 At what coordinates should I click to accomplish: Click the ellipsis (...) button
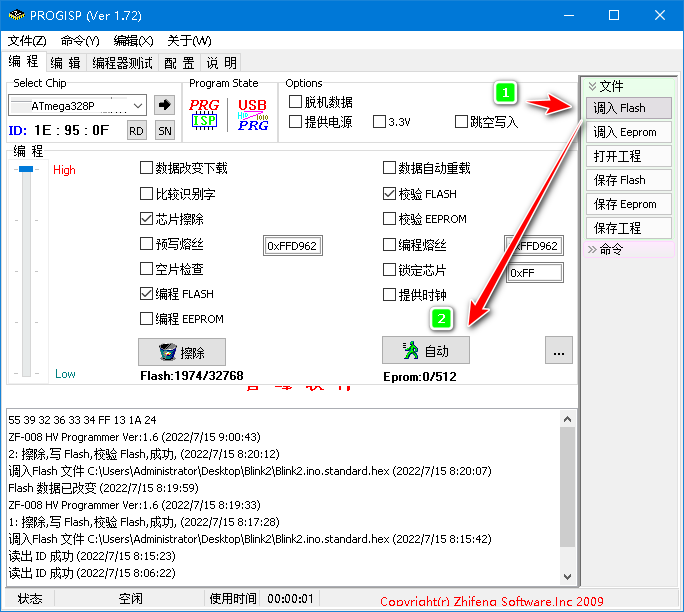click(x=559, y=350)
